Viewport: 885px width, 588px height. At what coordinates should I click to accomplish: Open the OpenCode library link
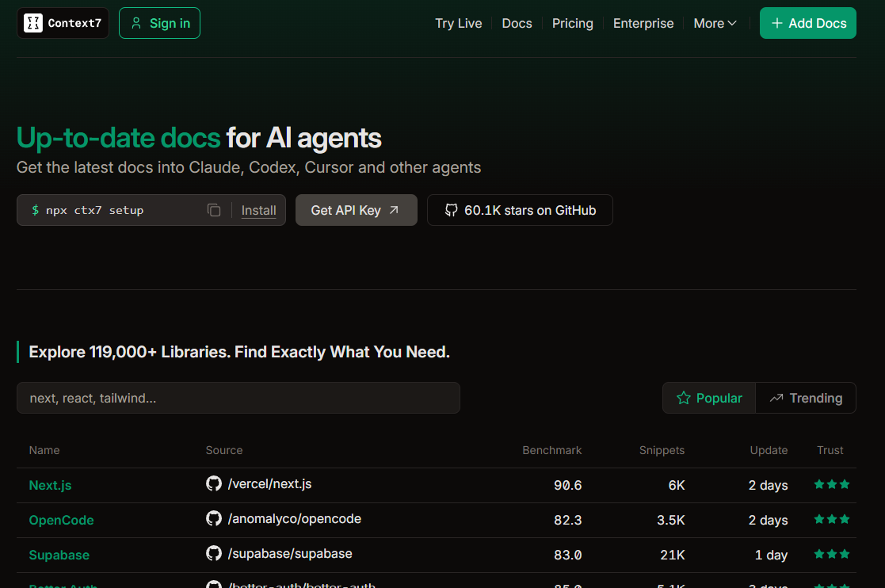[61, 521]
